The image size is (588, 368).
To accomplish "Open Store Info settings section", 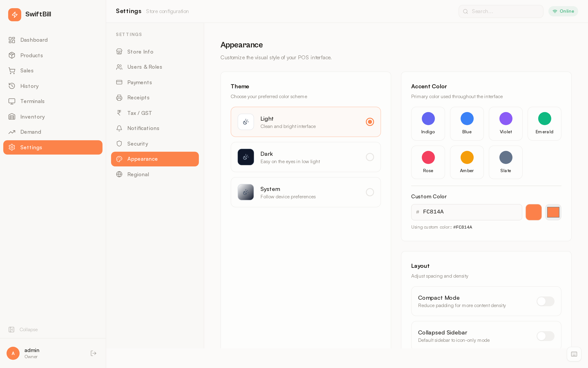I will tap(155, 52).
